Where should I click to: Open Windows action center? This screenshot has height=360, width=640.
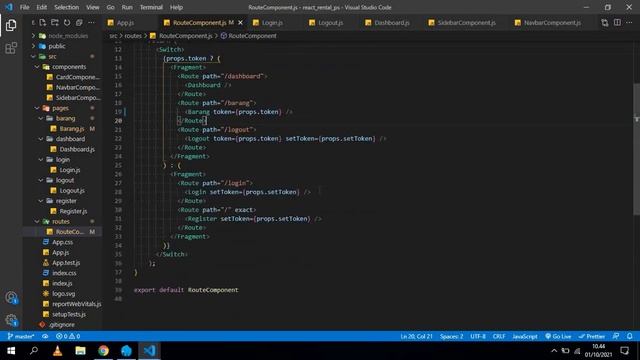coord(625,351)
